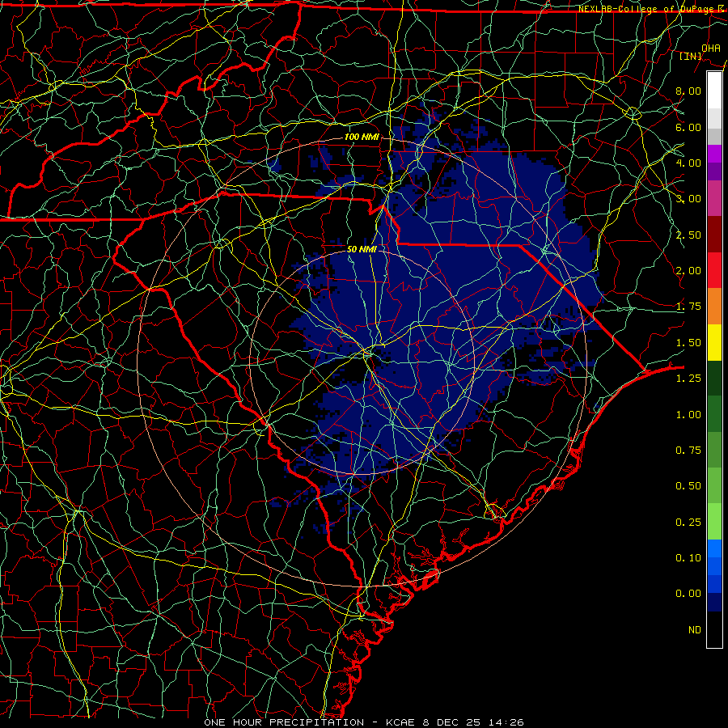Select the light blue swatch beside 0.10
This screenshot has width=728, height=728.
click(x=714, y=548)
